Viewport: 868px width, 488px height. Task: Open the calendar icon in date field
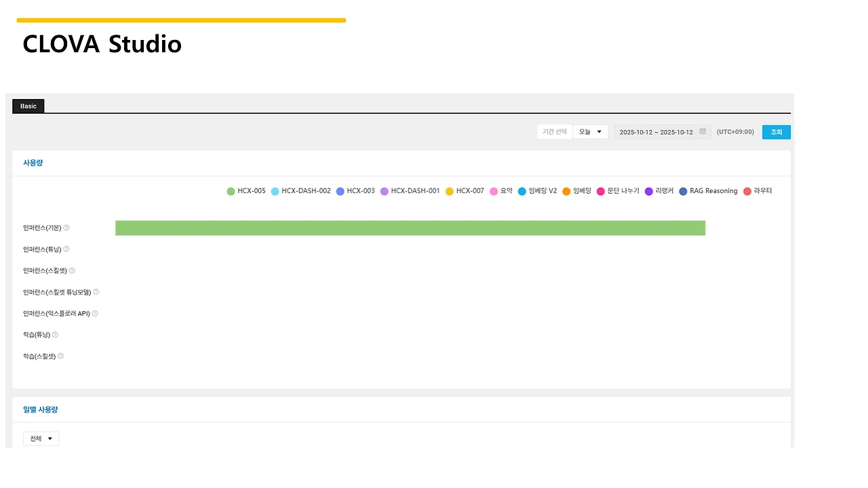703,131
